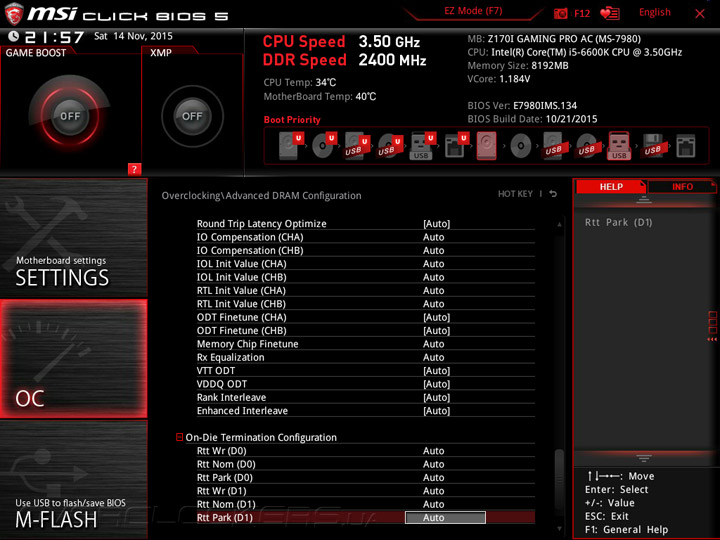Select Memory Chip Finetune row
This screenshot has height=540, width=720.
point(366,344)
